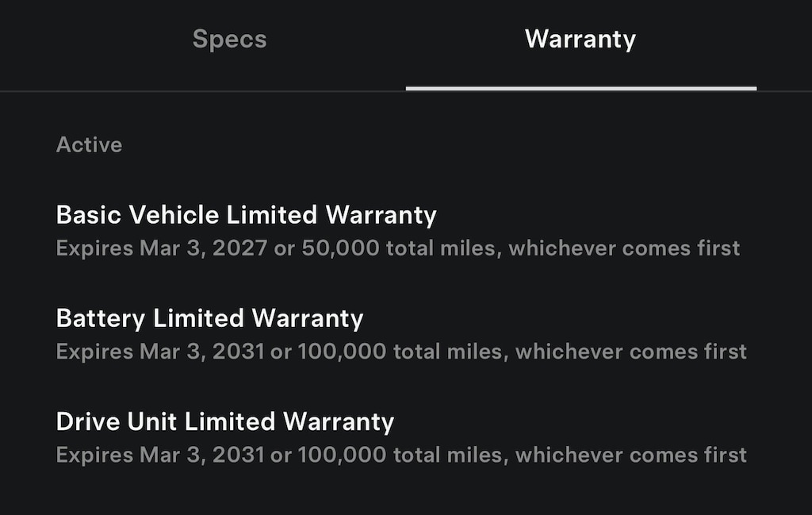Click Battery warranty's Mar 3, 2031 date
This screenshot has height=515, width=812.
click(x=201, y=352)
